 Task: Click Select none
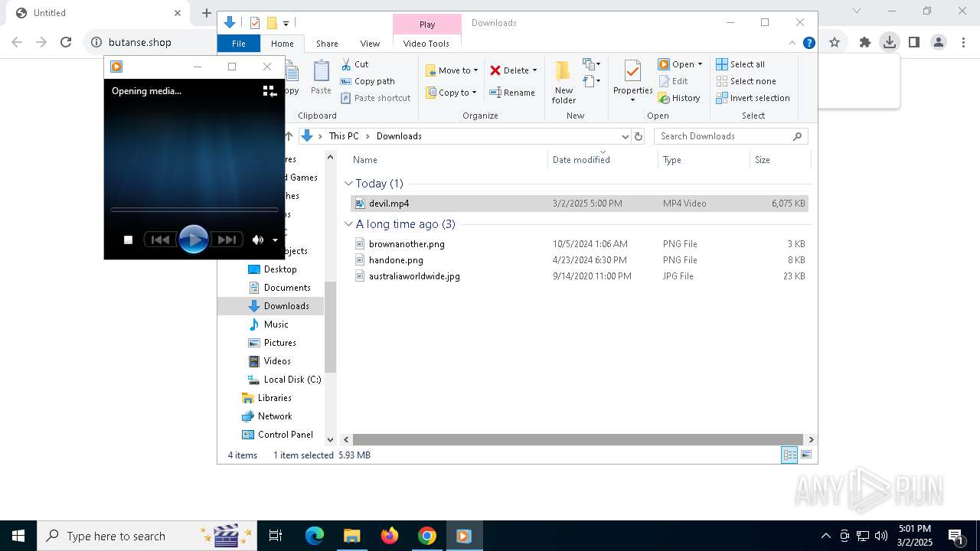(746, 81)
